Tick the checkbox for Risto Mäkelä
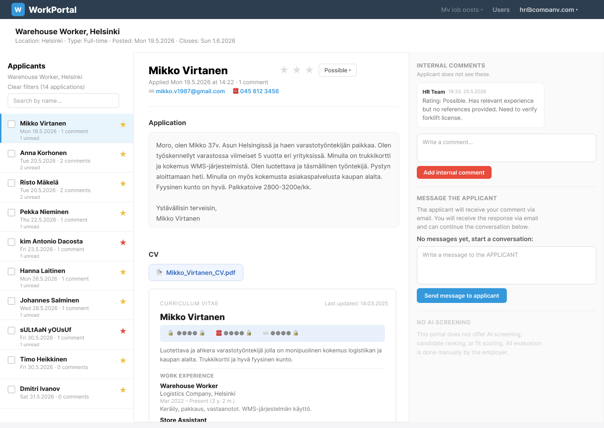 click(x=12, y=183)
